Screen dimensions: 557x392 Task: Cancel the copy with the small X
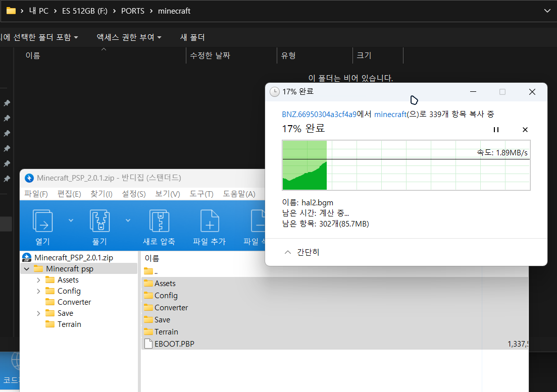(525, 130)
